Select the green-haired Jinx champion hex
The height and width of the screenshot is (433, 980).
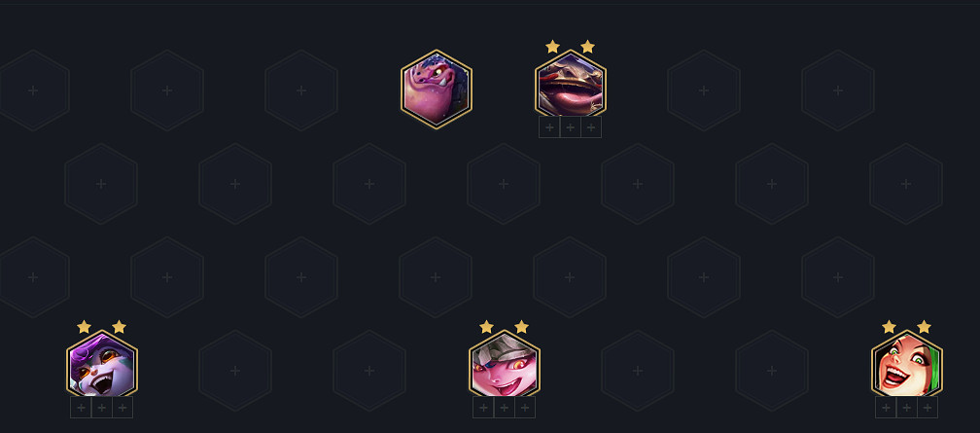coord(907,365)
